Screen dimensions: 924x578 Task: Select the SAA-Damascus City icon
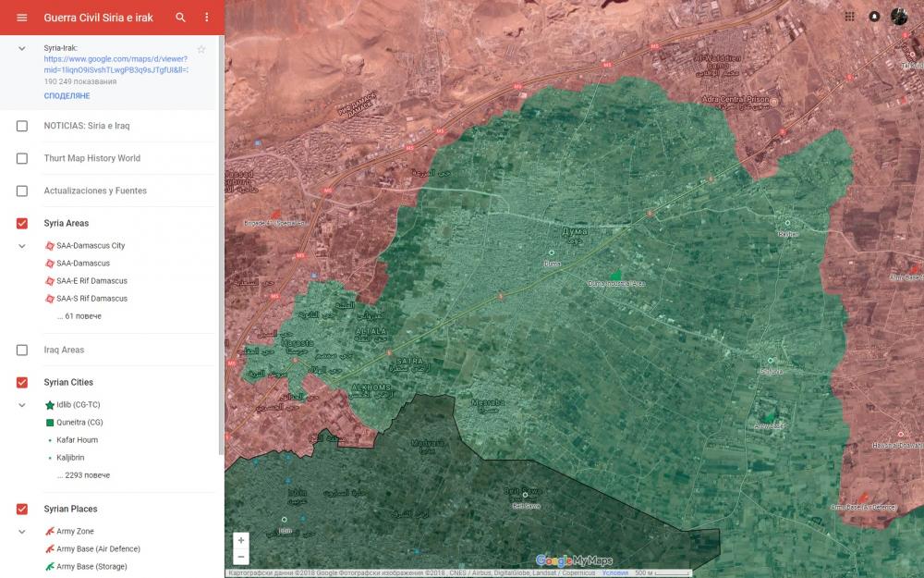coord(50,245)
